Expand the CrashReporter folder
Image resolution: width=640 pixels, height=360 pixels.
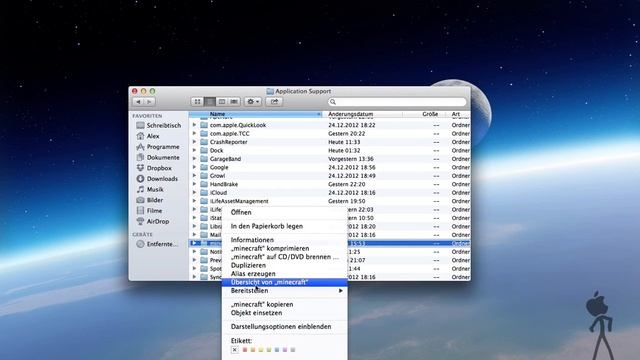pos(194,142)
